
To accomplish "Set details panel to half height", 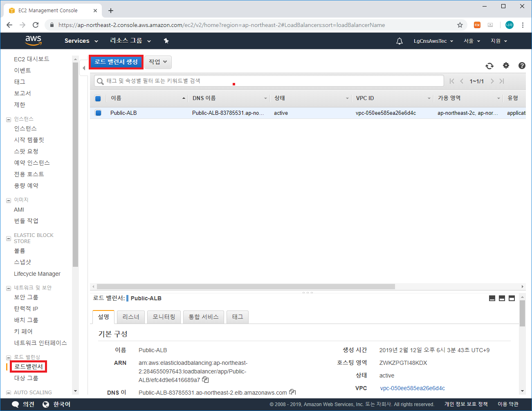I will (x=502, y=298).
